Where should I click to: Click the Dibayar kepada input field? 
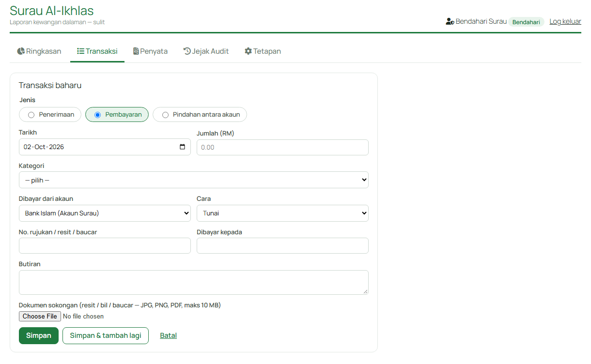click(282, 245)
